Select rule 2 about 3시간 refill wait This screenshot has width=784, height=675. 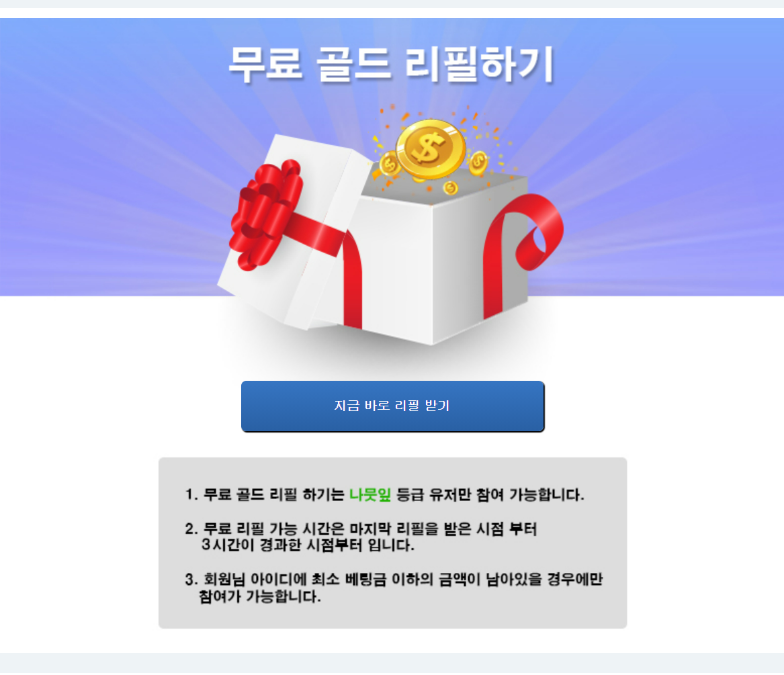tap(361, 537)
